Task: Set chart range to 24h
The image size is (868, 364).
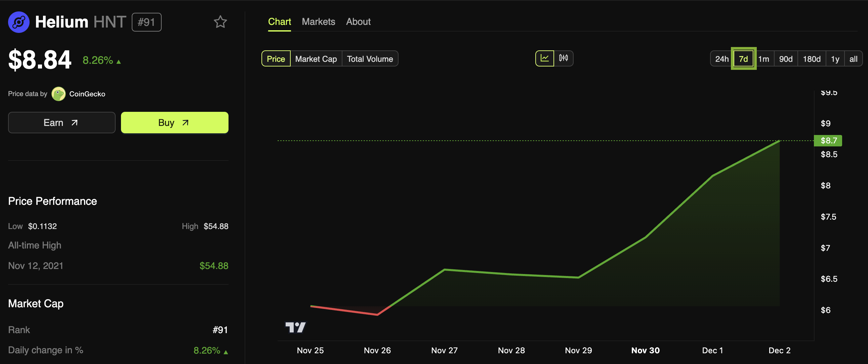Action: pyautogui.click(x=721, y=59)
